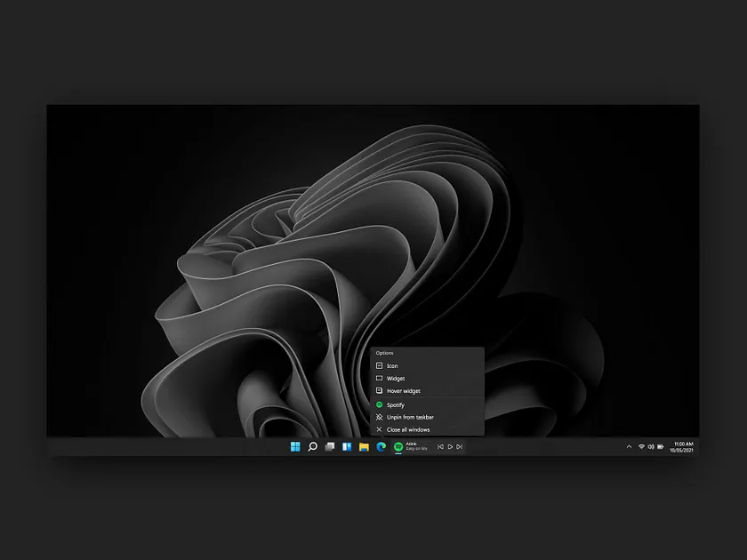Open Microsoft Edge from the taskbar

[x=381, y=447]
